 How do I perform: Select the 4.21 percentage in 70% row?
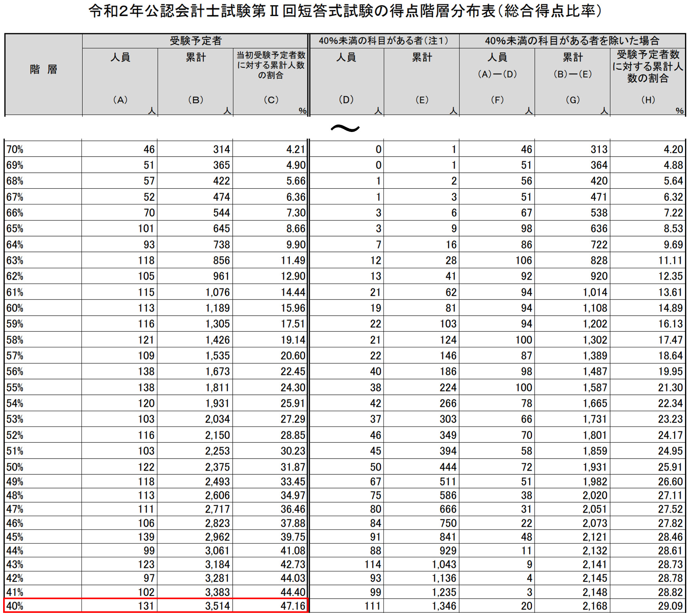point(296,150)
